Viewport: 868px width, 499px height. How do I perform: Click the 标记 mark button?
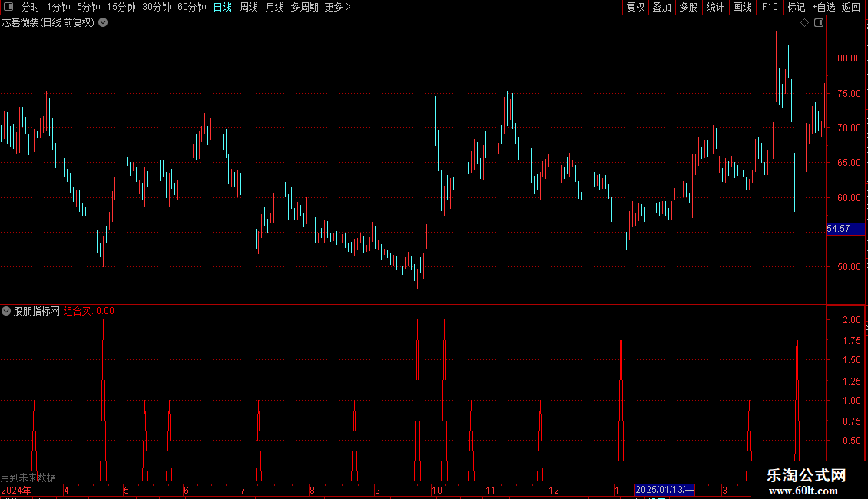(796, 7)
